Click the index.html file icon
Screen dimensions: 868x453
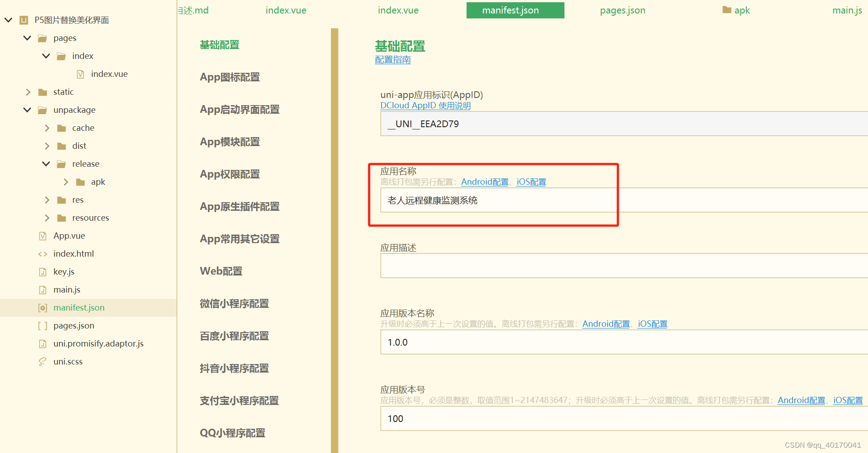tap(43, 254)
